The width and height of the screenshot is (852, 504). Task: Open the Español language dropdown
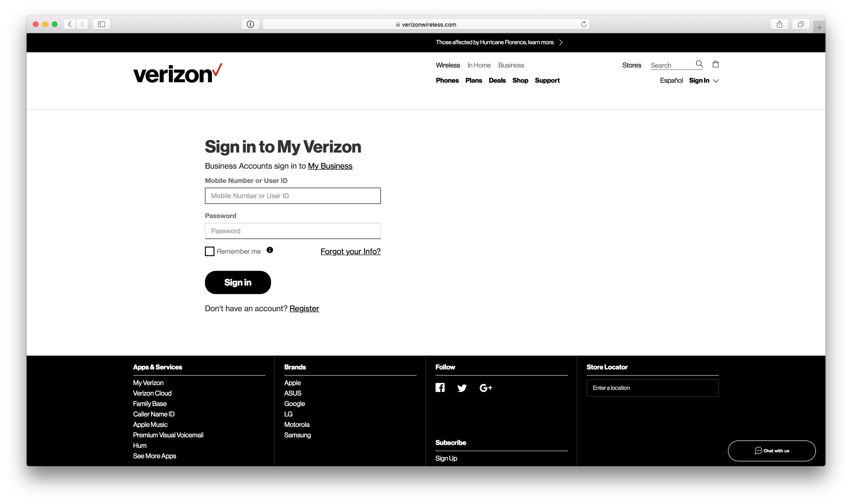pos(671,80)
